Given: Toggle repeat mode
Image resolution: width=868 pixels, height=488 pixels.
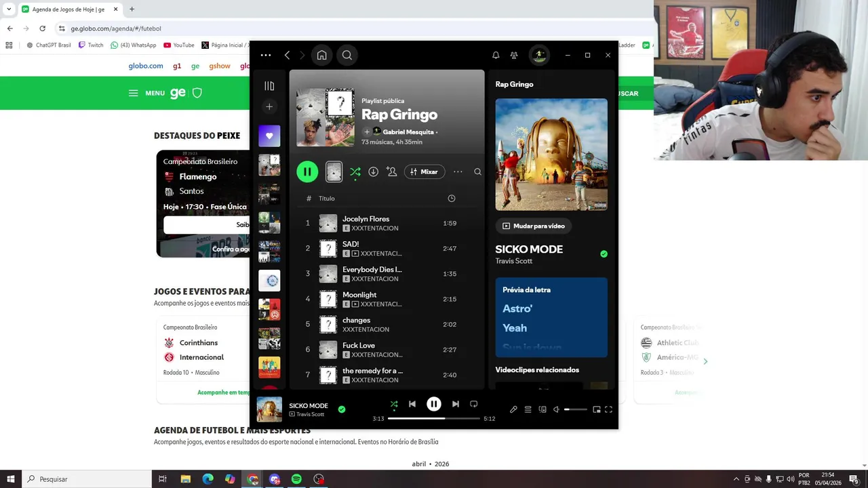Looking at the screenshot, I should (474, 404).
